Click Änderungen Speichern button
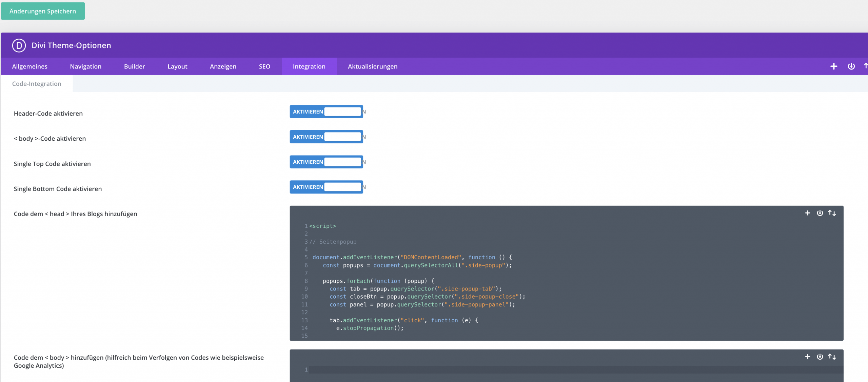 [x=43, y=11]
